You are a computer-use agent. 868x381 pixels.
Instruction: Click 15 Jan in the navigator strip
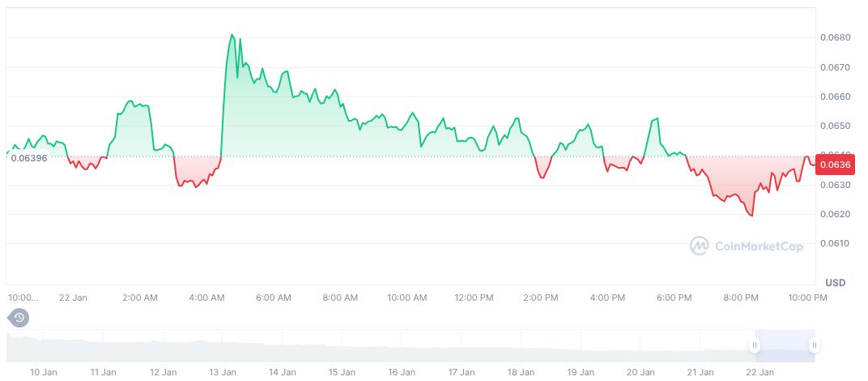pyautogui.click(x=342, y=372)
